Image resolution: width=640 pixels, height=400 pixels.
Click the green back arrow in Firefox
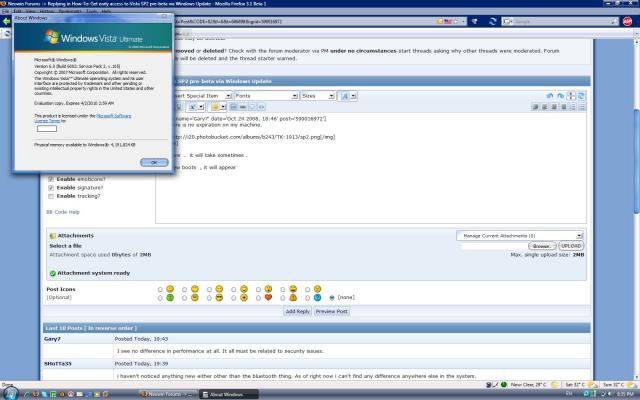pyautogui.click(x=6, y=21)
